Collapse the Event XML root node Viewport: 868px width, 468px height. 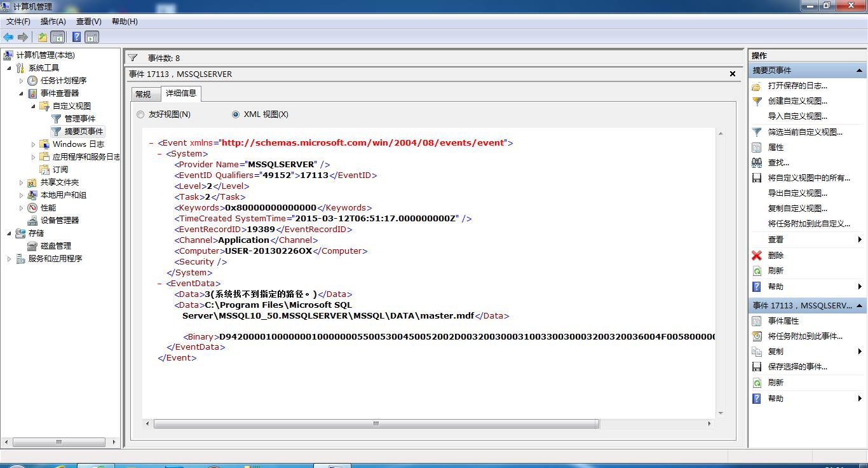[x=152, y=143]
